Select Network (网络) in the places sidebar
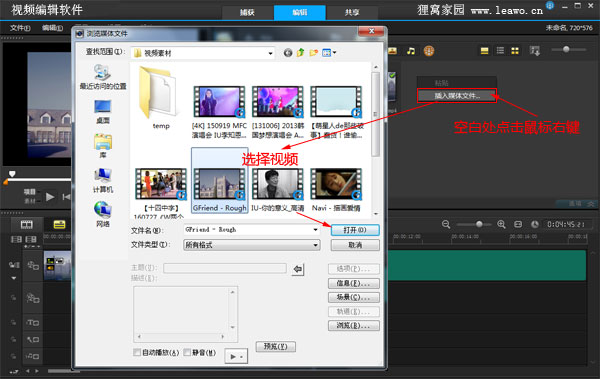 (x=103, y=214)
